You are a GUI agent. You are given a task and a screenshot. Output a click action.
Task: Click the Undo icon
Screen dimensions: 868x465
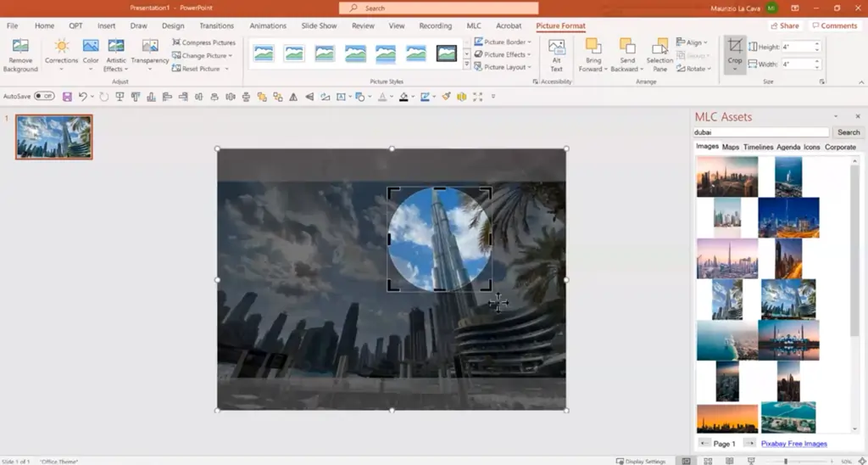(x=82, y=97)
